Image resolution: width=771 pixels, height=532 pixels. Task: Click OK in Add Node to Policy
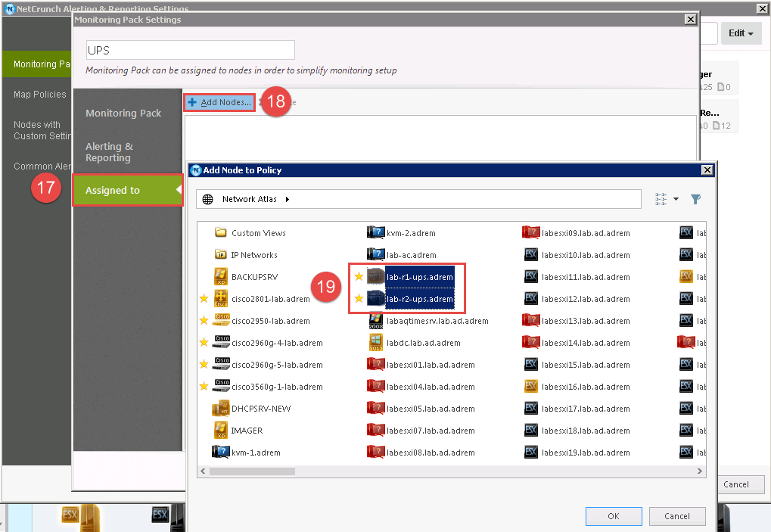[x=614, y=516]
